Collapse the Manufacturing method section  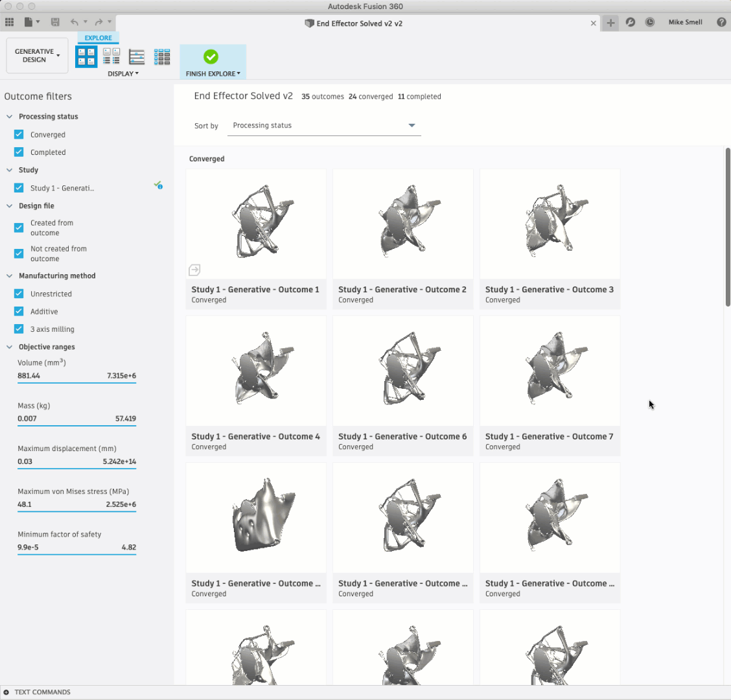pyautogui.click(x=9, y=275)
